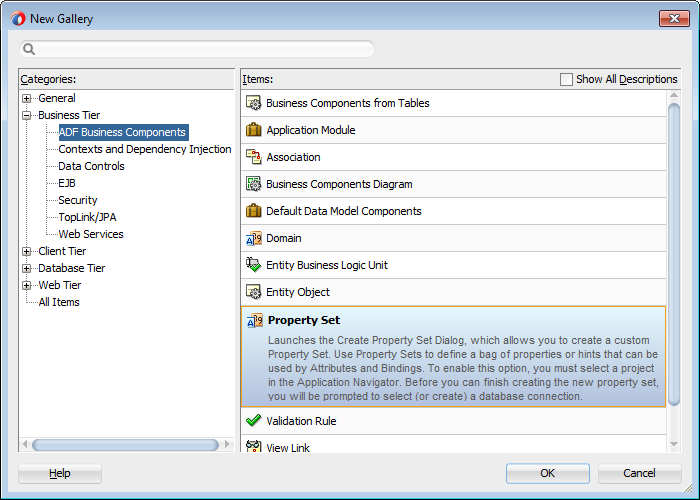Collapse the Business Tier category
This screenshot has width=700, height=500.
[x=27, y=115]
